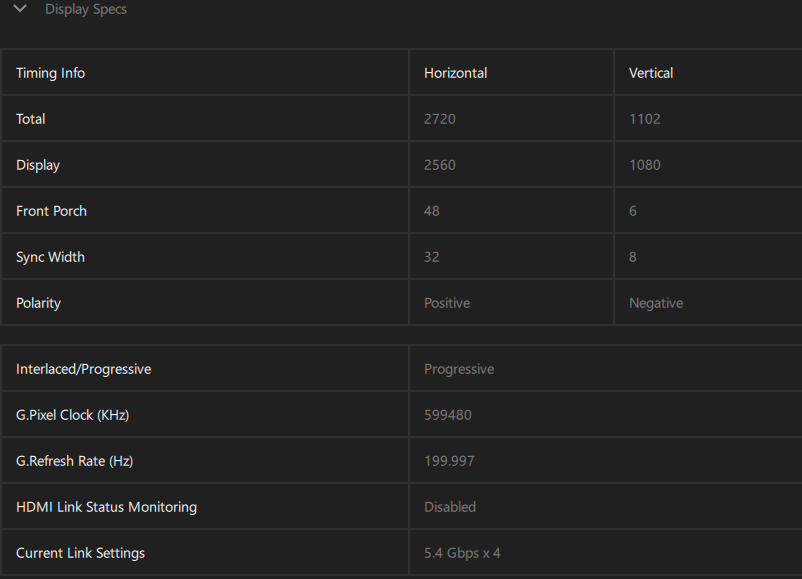
Task: Click the Sync Width row label
Action: pyautogui.click(x=50, y=257)
